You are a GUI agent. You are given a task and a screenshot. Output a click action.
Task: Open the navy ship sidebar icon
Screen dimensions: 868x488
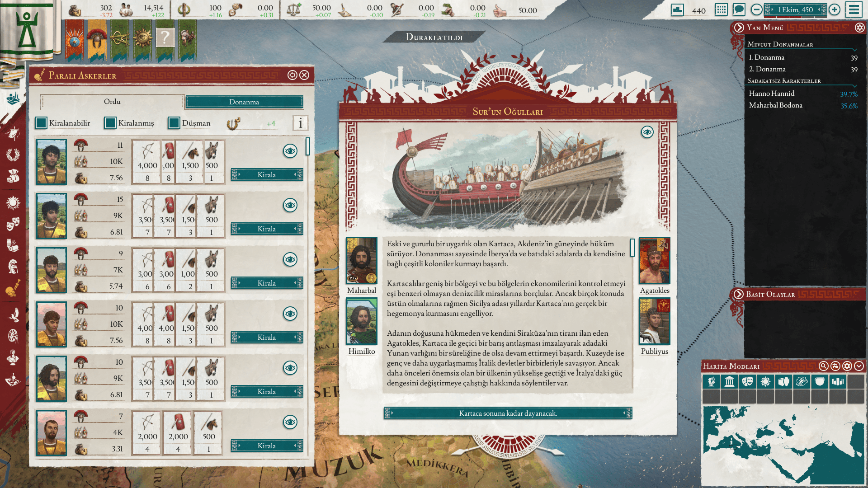point(13,98)
